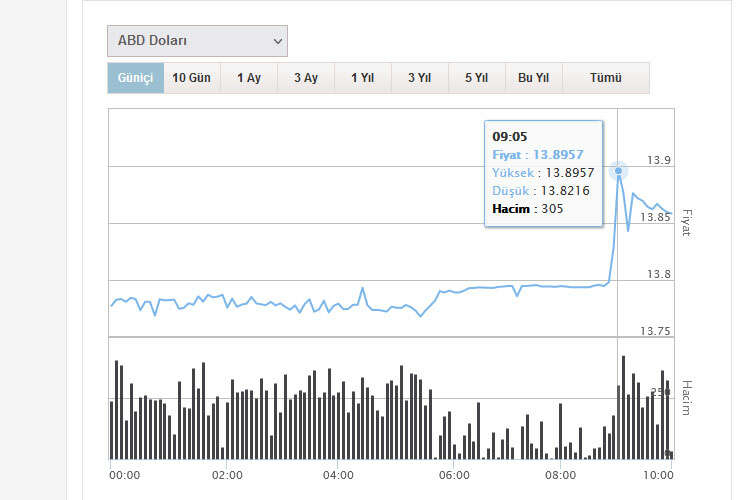Image resolution: width=750 pixels, height=500 pixels.
Task: Click the 08:00 time axis label
Action: click(560, 475)
